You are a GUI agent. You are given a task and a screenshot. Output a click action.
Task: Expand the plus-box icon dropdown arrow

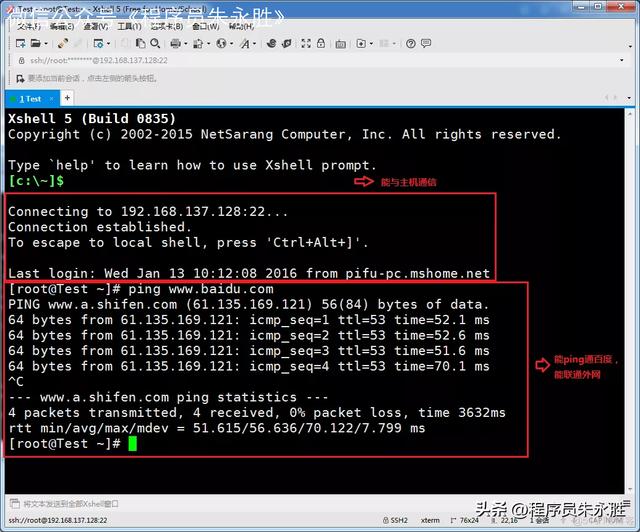[371, 43]
